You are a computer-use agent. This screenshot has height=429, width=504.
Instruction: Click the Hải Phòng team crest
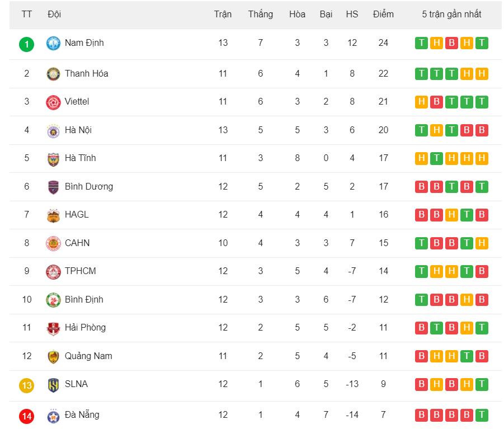tap(53, 328)
